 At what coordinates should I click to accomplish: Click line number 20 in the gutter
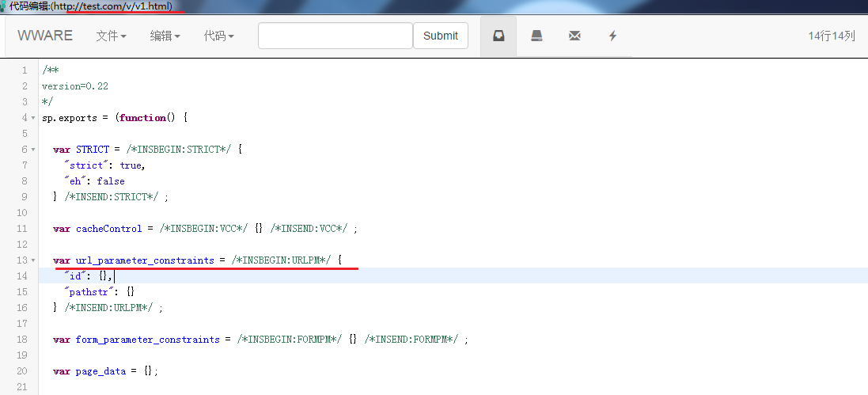coord(21,370)
